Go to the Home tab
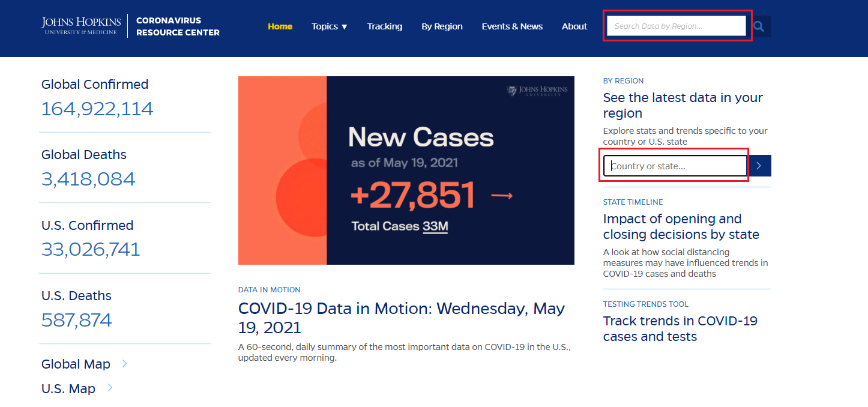Viewport: 868px width, 407px height. click(280, 26)
